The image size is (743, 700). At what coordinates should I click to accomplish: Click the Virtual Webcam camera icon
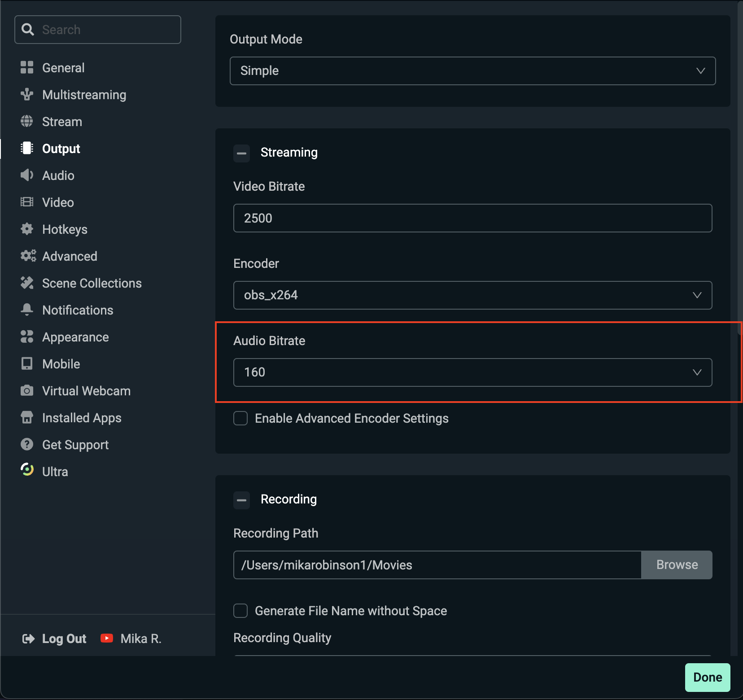click(x=27, y=391)
